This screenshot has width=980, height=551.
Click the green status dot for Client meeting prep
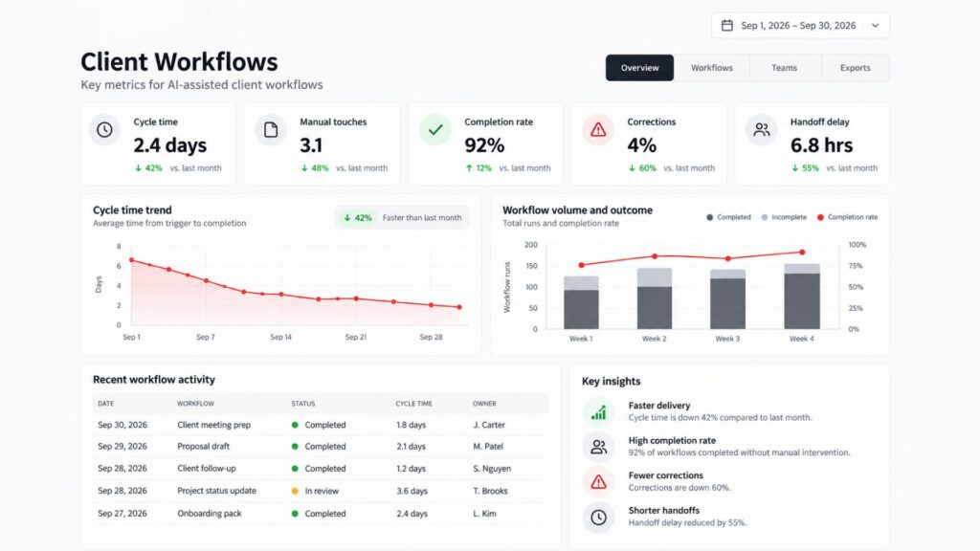coord(295,425)
